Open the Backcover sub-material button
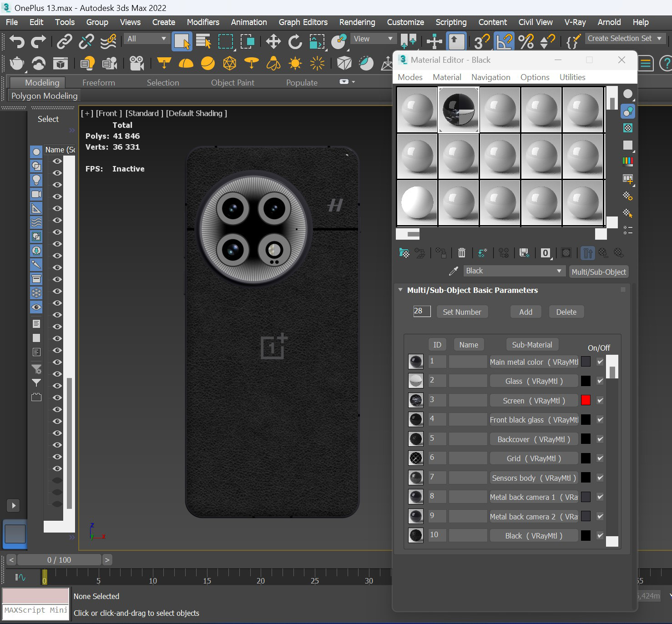Image resolution: width=672 pixels, height=624 pixels. [x=533, y=439]
